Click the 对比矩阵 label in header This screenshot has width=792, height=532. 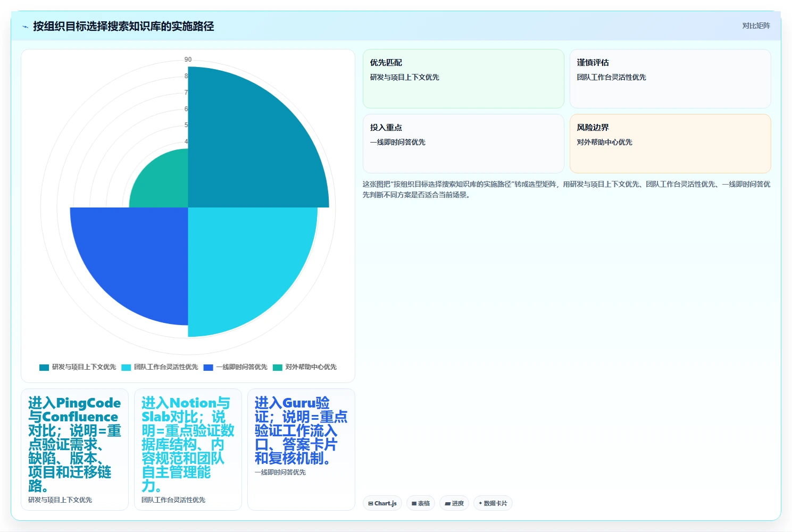[756, 26]
